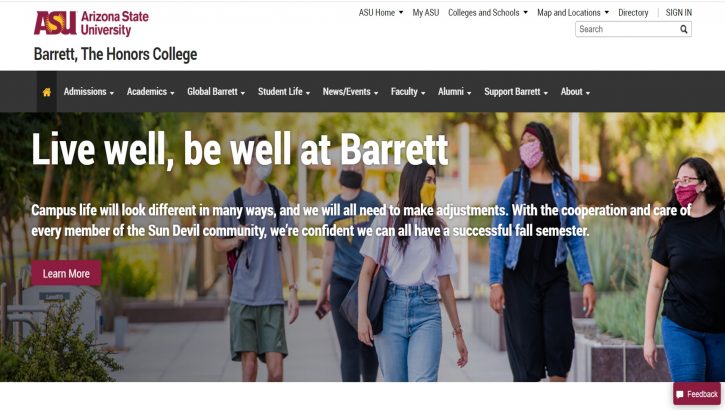Click the Learn More button
Viewport: 725px width, 410px height.
pyautogui.click(x=66, y=273)
